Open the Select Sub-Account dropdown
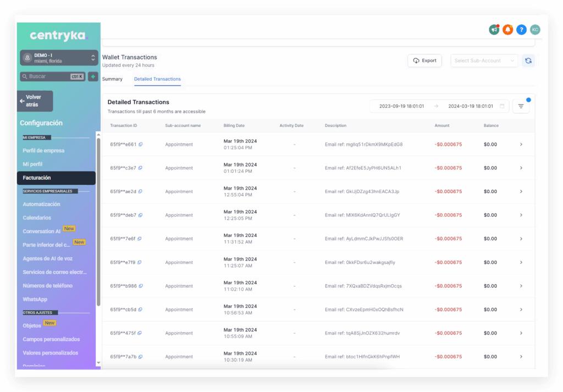 [x=484, y=60]
